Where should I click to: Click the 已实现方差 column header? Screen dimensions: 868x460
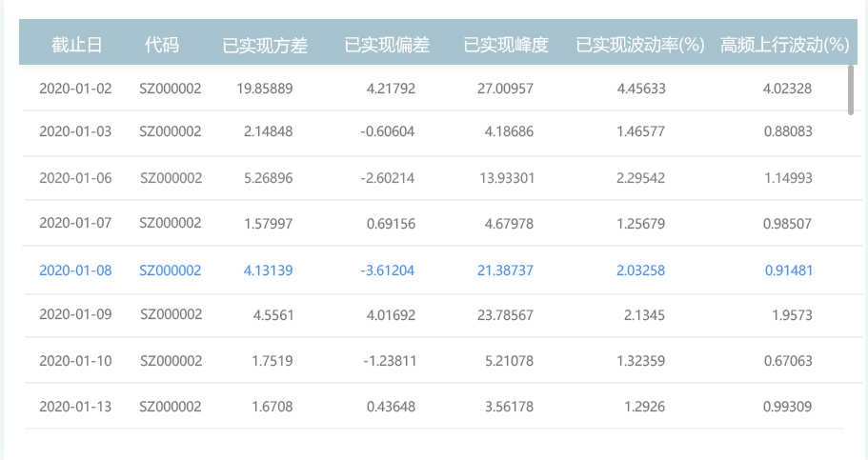coord(265,45)
